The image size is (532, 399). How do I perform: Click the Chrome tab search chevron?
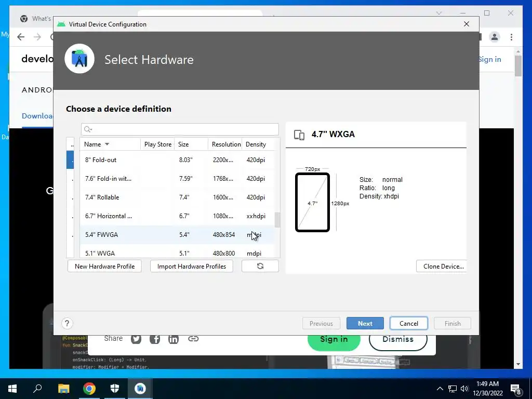pos(438,13)
